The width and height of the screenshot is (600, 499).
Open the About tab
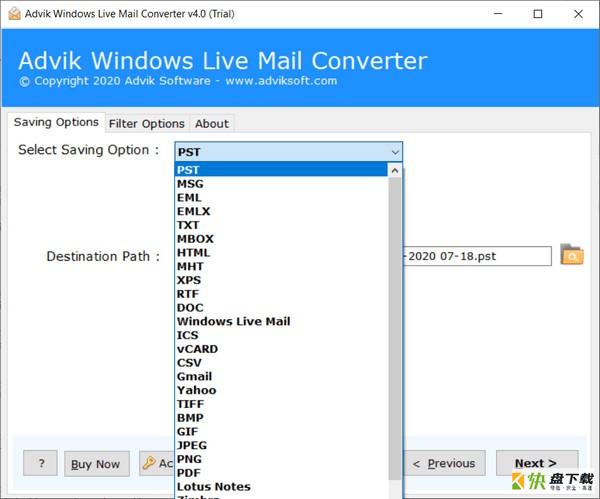click(x=212, y=124)
